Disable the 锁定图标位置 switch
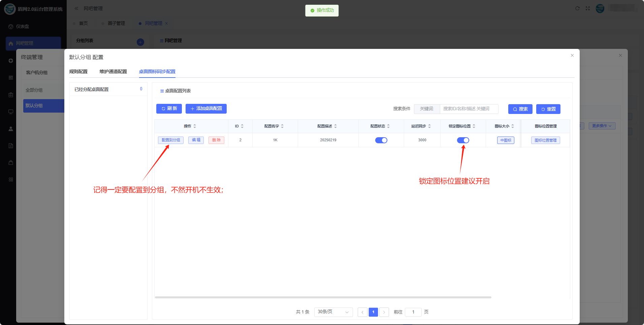Viewport: 644px width, 325px height. click(x=463, y=140)
